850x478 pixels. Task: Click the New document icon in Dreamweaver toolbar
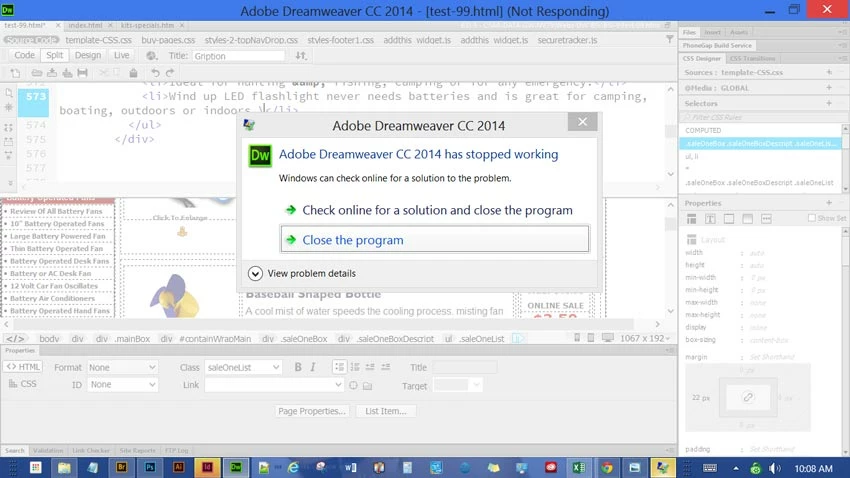(15, 73)
